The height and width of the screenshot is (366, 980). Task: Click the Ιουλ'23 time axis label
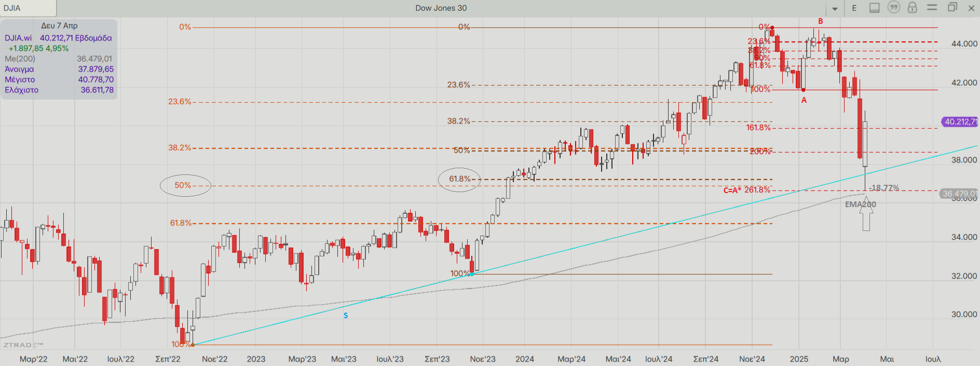pos(390,359)
